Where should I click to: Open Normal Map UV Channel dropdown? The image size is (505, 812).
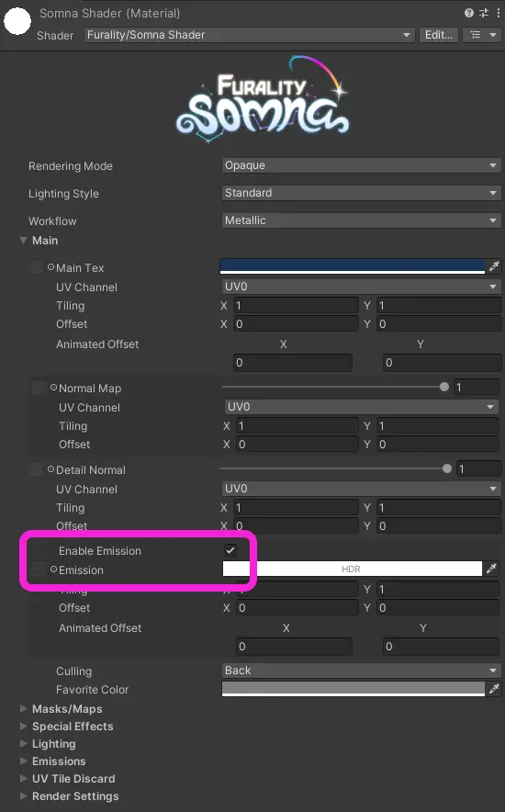click(361, 407)
